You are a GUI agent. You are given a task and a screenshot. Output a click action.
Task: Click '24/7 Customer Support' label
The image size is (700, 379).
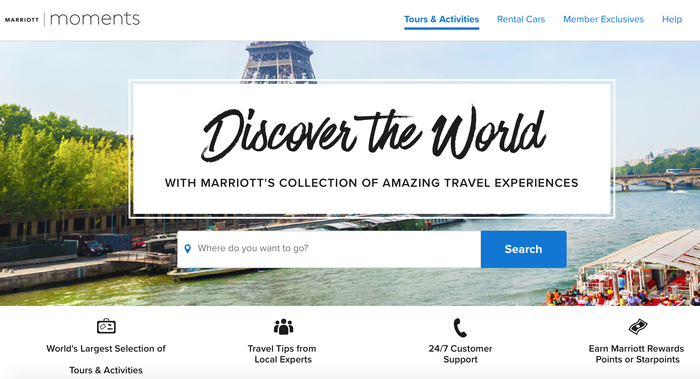[x=460, y=354]
